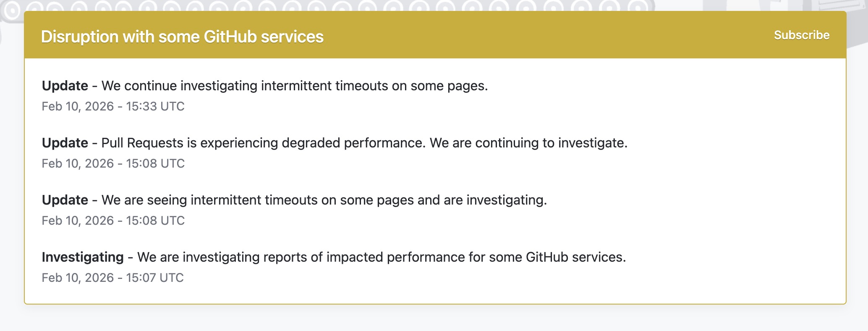
Task: Click the Update label before "We are seeing"
Action: point(65,200)
